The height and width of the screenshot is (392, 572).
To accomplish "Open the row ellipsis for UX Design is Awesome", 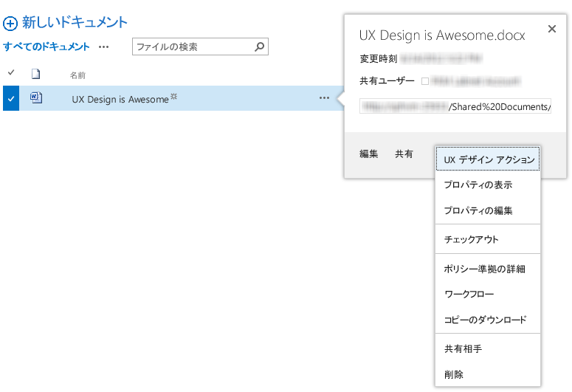I will [324, 98].
